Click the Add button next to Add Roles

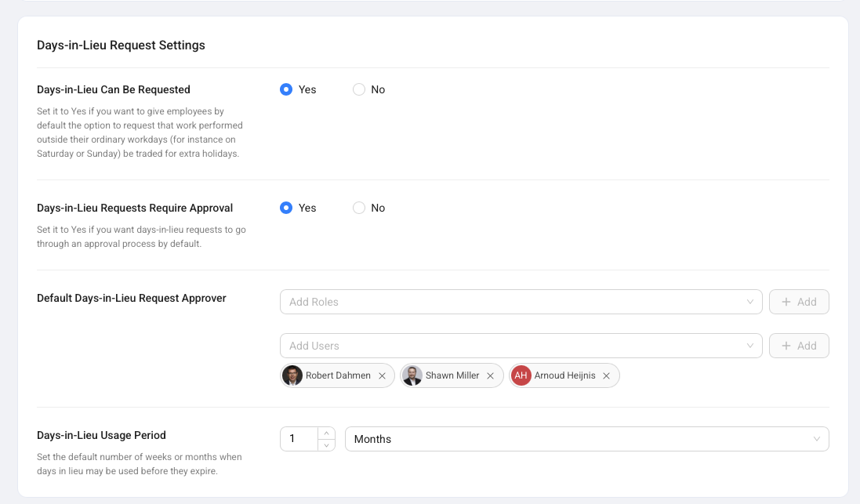pos(799,302)
